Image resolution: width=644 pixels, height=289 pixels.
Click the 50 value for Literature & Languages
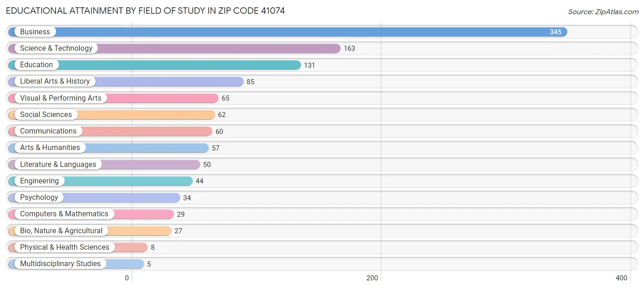click(207, 165)
